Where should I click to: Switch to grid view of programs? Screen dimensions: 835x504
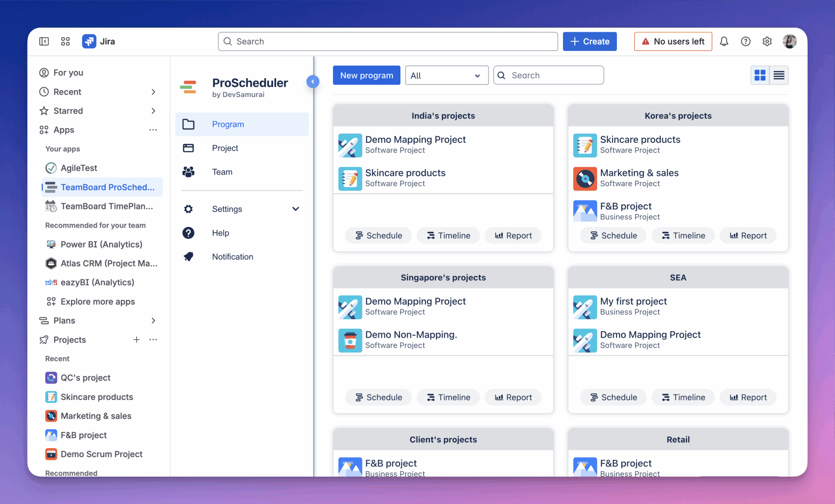[760, 75]
